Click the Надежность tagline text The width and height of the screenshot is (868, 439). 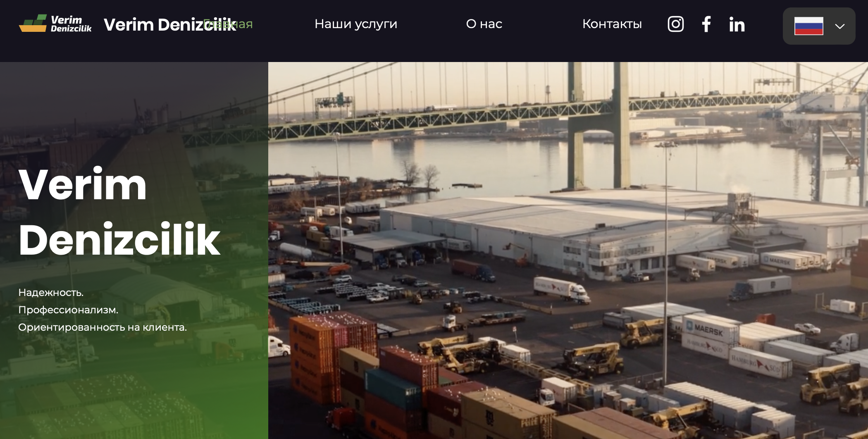click(x=51, y=293)
